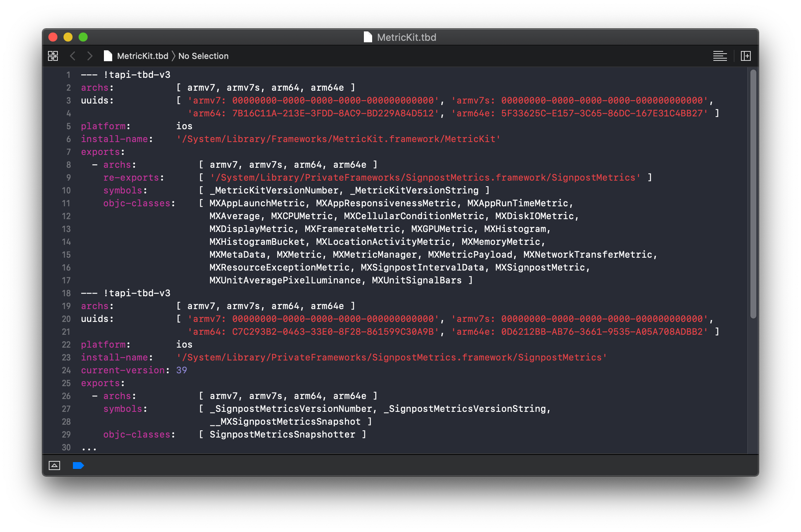The image size is (801, 532).
Task: Click '__MXSignpostMetricsSnapshot' symbol
Action: pos(285,422)
